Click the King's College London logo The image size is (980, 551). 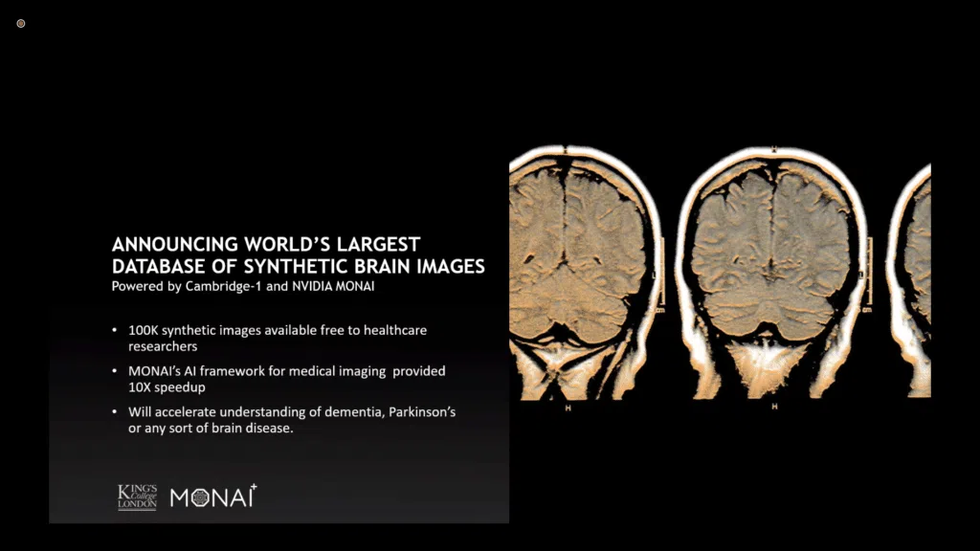(x=136, y=496)
